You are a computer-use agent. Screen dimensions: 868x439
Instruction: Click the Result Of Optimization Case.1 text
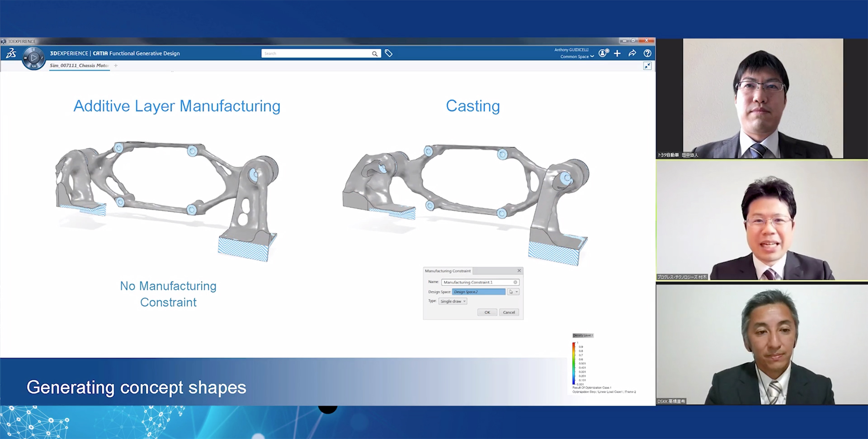click(591, 388)
